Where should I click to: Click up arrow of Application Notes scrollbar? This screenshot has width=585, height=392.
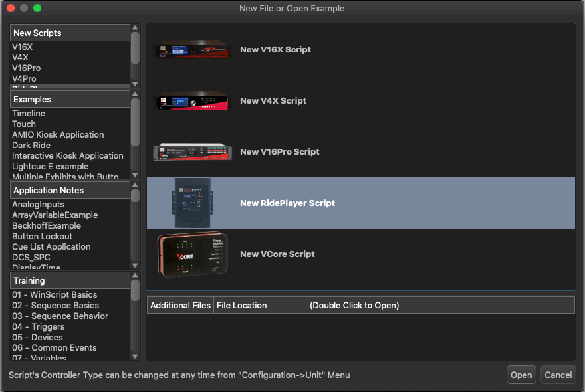click(x=135, y=185)
